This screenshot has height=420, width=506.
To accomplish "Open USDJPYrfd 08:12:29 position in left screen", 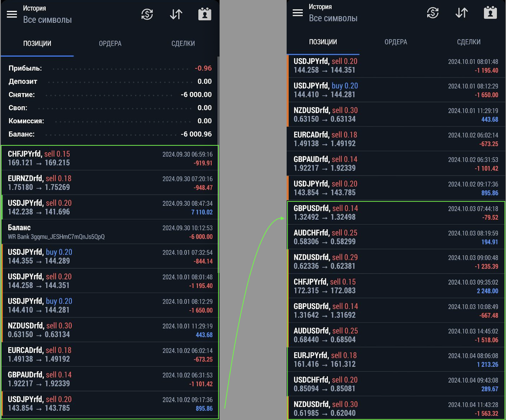I will tap(110, 305).
